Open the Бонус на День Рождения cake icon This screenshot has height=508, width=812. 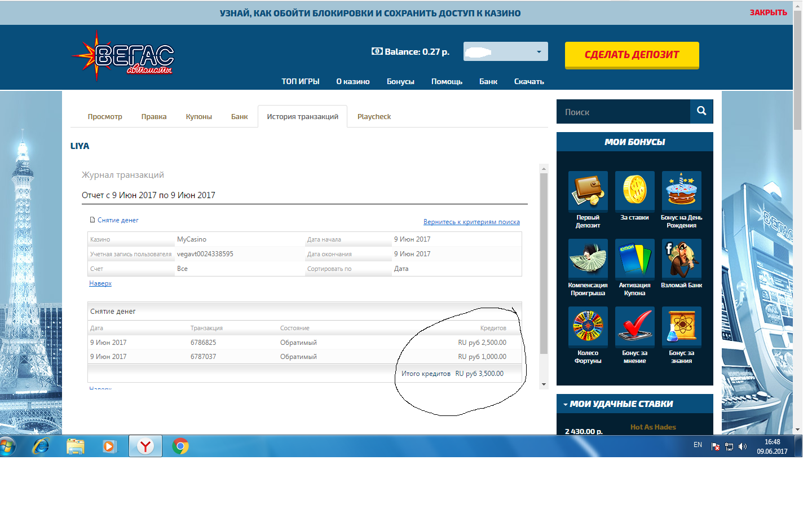682,191
